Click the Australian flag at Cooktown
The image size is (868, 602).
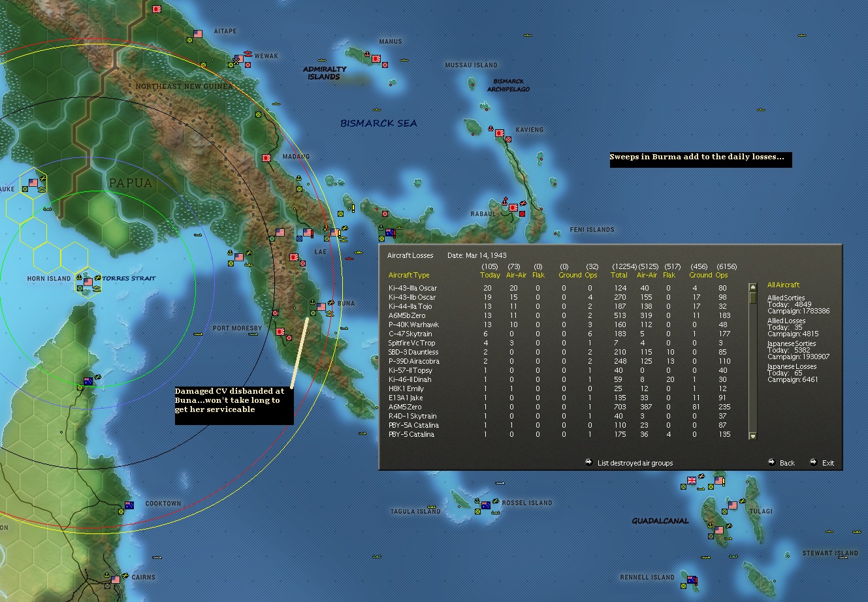pos(129,505)
